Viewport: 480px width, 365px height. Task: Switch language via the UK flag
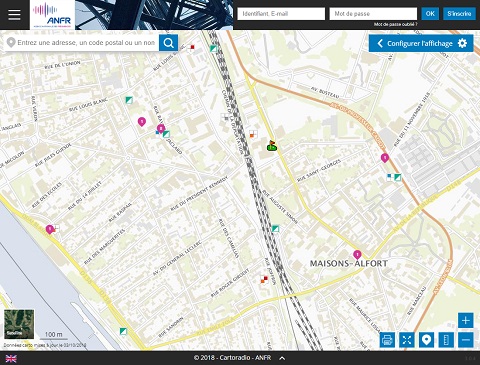pos(11,359)
